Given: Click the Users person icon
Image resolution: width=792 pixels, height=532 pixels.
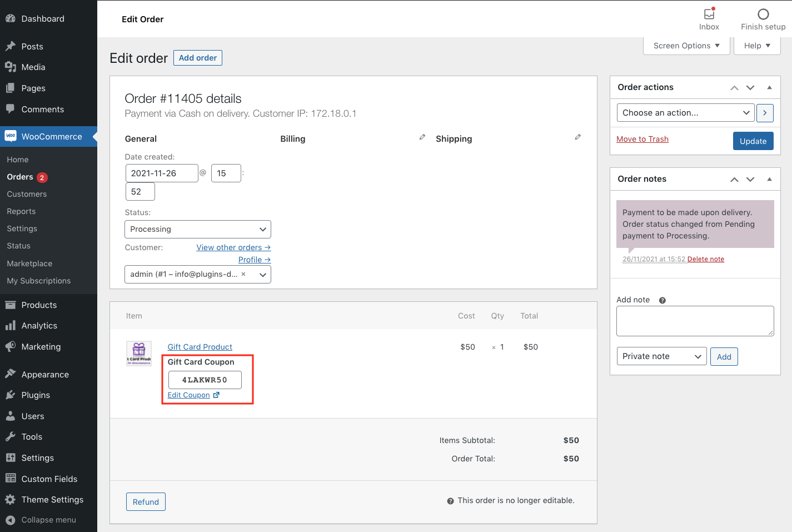Looking at the screenshot, I should (10, 416).
